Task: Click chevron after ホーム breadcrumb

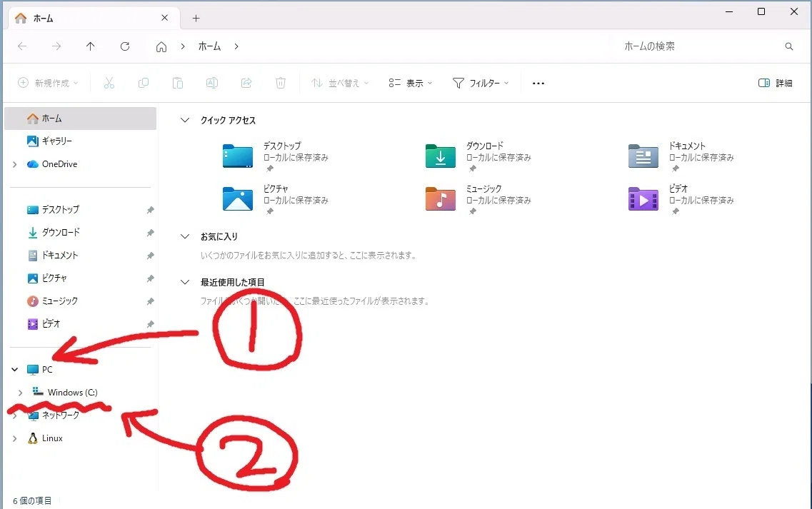Action: click(x=236, y=46)
